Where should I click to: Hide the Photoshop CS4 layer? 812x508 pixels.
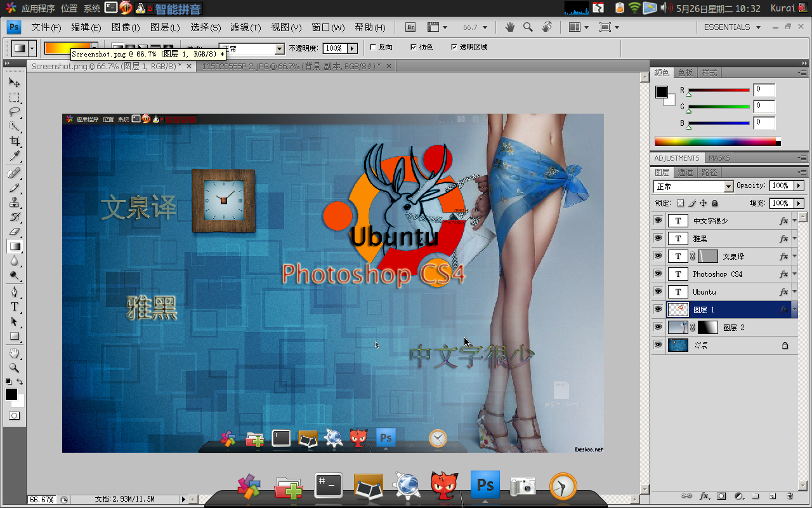coord(658,274)
